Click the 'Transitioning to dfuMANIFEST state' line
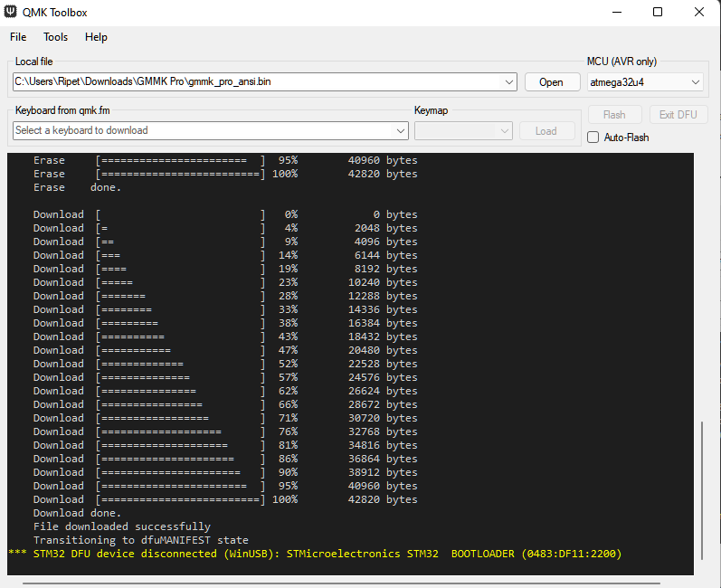This screenshot has height=588, width=721. coord(141,540)
